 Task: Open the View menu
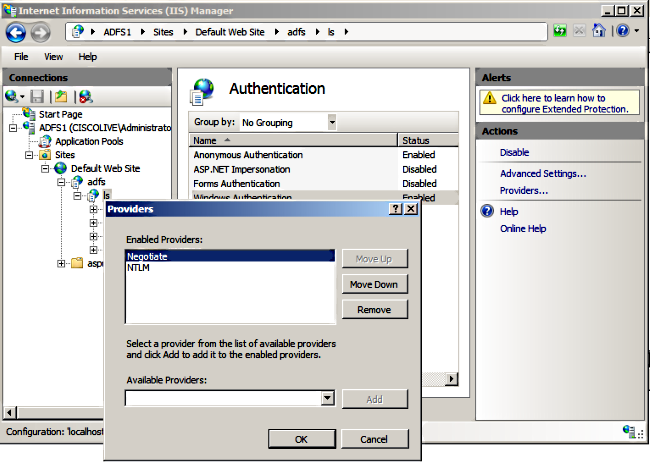53,57
